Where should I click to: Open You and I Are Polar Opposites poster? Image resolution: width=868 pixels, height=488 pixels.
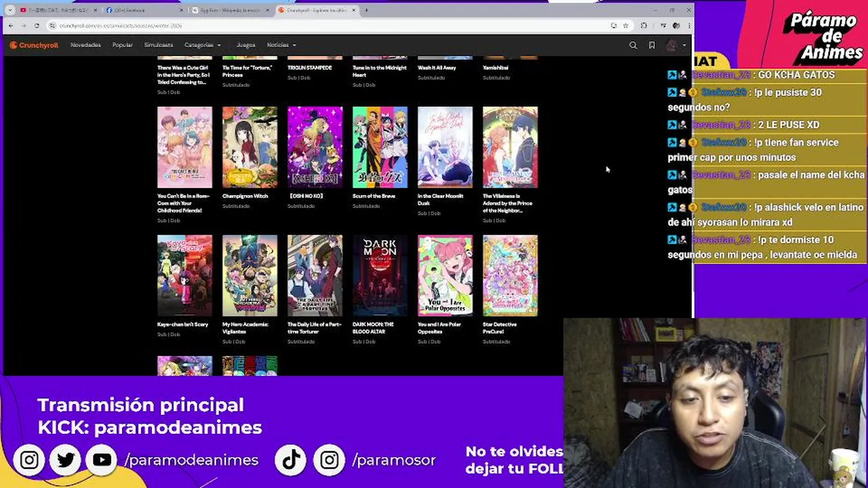tap(445, 276)
